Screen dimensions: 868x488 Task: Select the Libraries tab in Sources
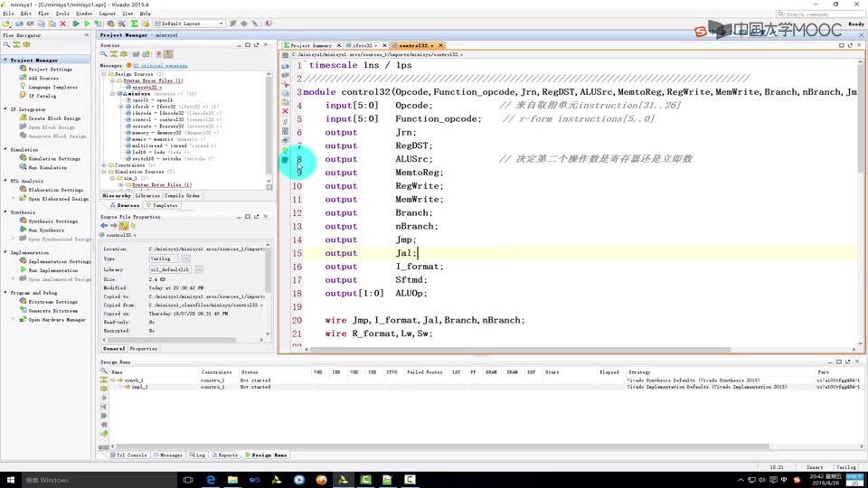[x=147, y=195]
